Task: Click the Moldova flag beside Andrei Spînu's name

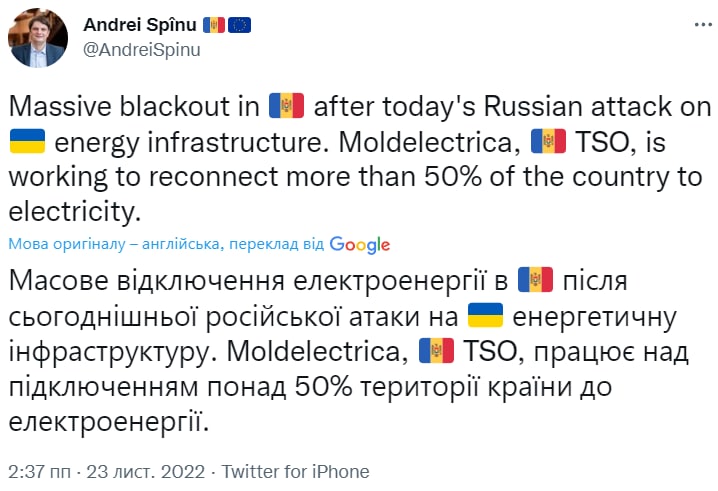Action: click(x=214, y=24)
